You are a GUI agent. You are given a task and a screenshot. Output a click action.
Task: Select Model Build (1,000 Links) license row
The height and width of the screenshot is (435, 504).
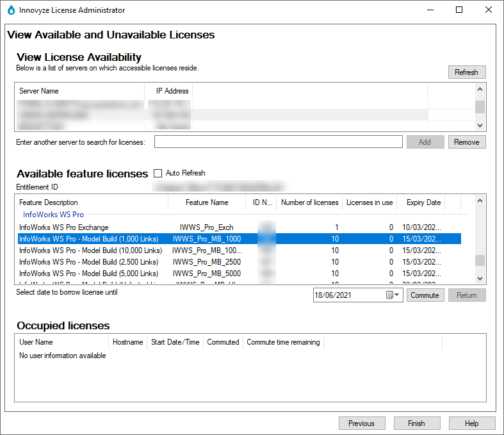click(240, 239)
